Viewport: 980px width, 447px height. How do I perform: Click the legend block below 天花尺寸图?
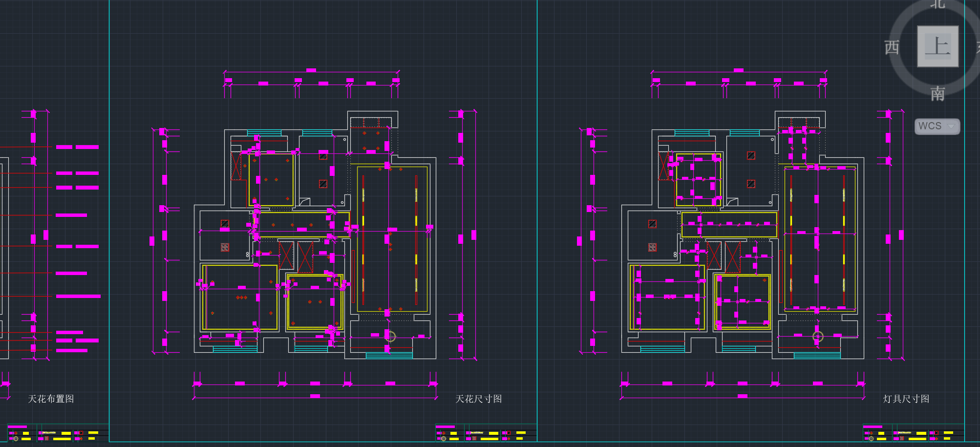click(x=486, y=434)
